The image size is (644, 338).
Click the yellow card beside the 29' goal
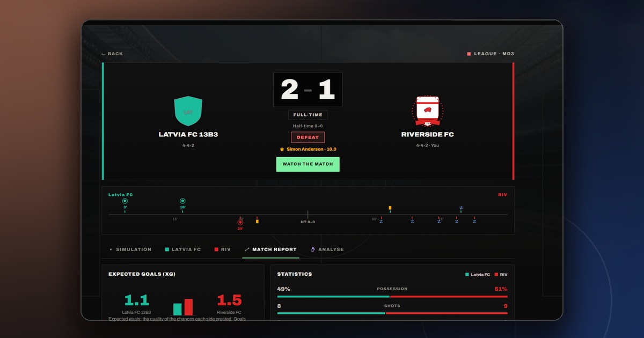point(257,221)
